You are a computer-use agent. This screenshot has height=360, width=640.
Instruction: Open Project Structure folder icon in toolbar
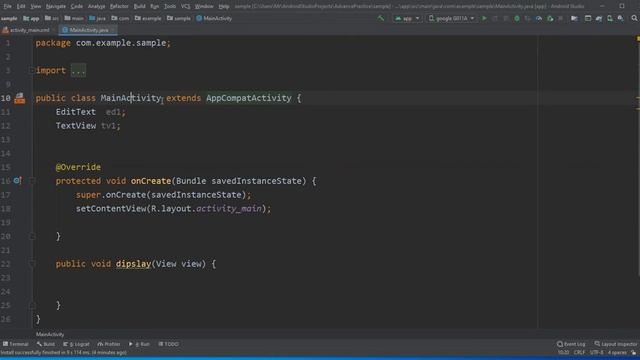point(574,18)
